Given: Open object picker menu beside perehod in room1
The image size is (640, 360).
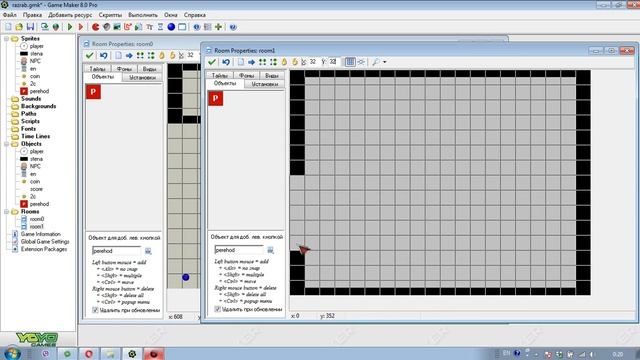Looking at the screenshot, I should [x=270, y=250].
